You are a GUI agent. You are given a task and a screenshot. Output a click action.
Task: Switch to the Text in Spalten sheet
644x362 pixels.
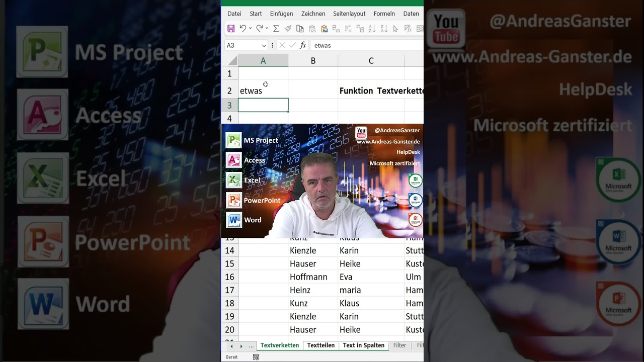point(363,345)
